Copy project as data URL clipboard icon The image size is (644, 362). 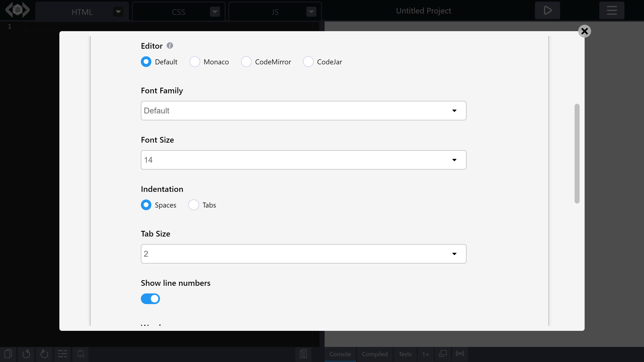click(x=80, y=354)
